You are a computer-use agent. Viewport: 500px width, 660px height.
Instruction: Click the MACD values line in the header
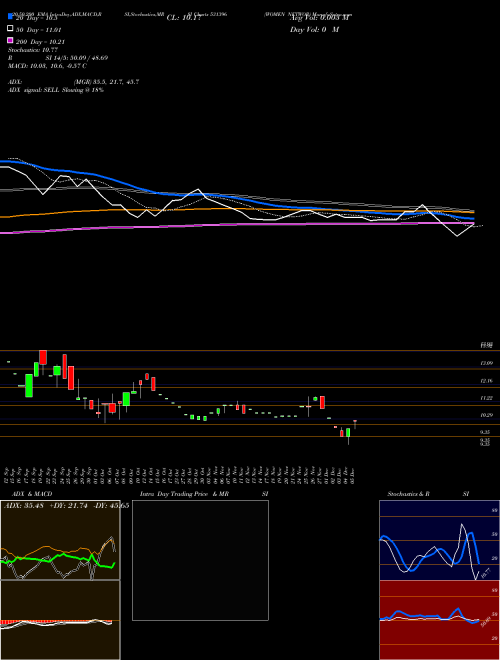47,66
